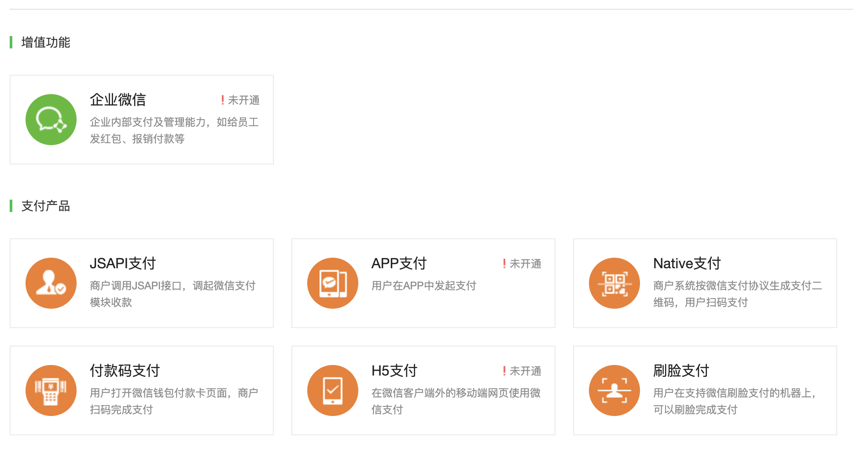Click 未开通 status on H5支付 card

tap(522, 371)
